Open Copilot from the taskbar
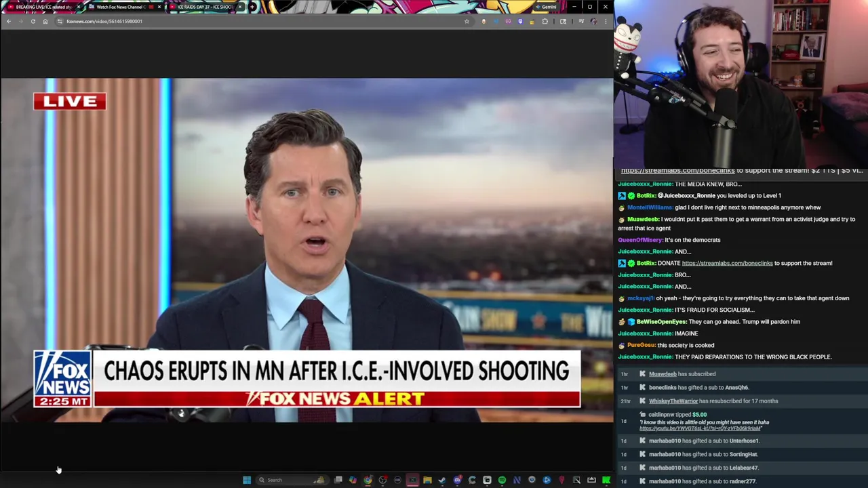 353,480
